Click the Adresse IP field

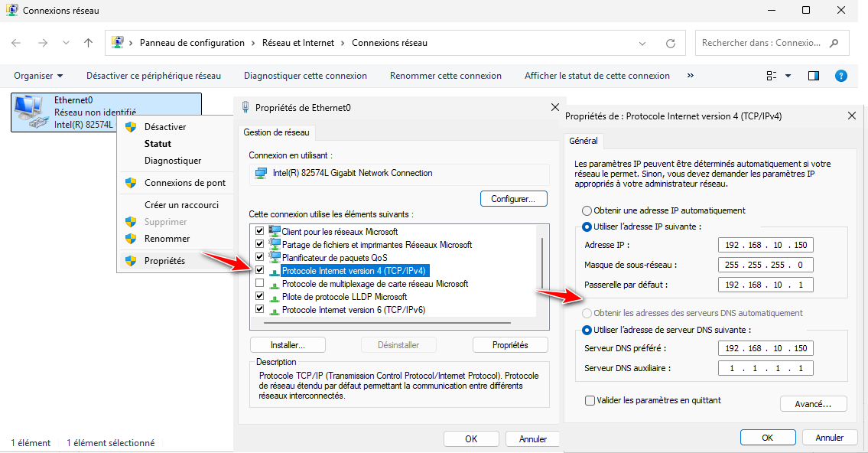pyautogui.click(x=766, y=246)
